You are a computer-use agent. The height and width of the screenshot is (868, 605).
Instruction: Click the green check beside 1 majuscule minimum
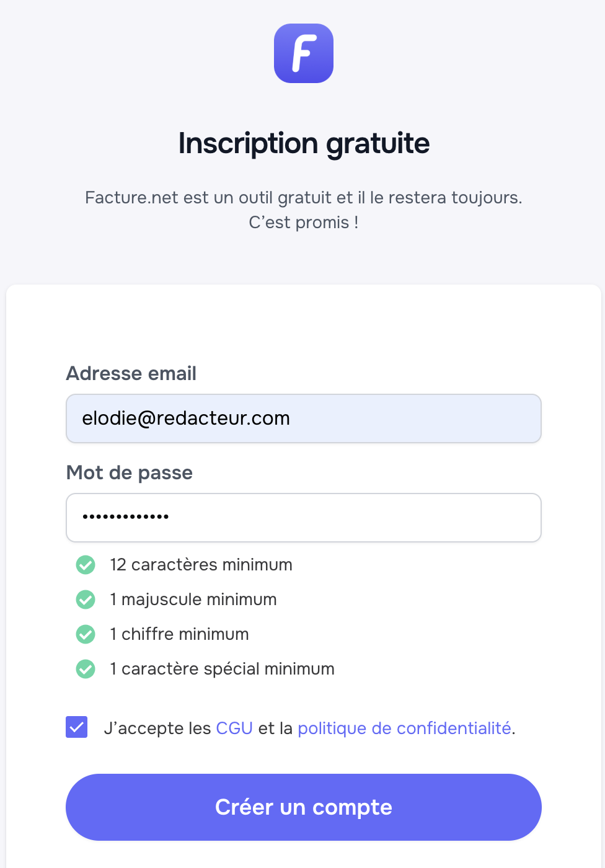click(x=86, y=600)
